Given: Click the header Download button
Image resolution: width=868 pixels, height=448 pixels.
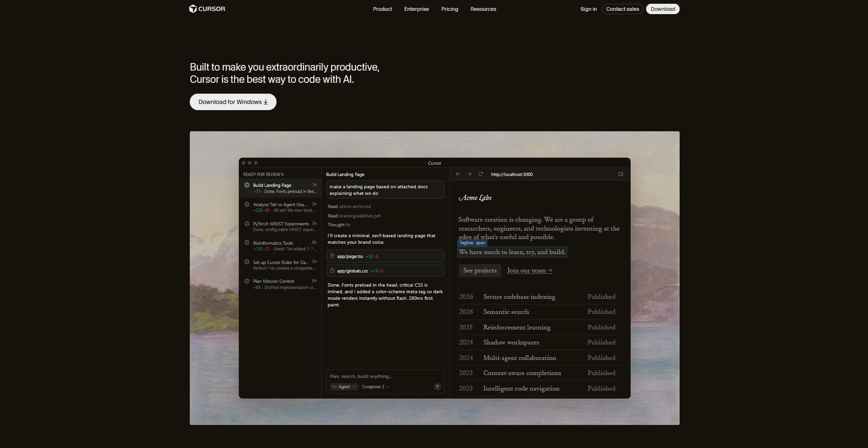Looking at the screenshot, I should pyautogui.click(x=663, y=9).
